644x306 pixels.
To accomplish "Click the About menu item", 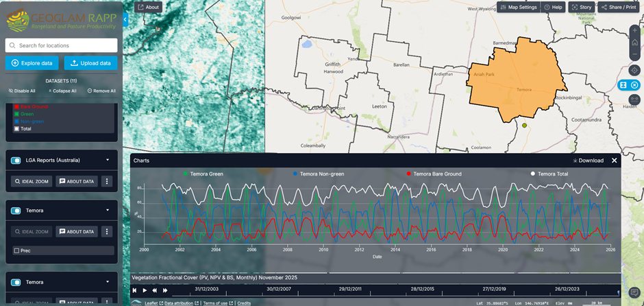I will tap(148, 7).
